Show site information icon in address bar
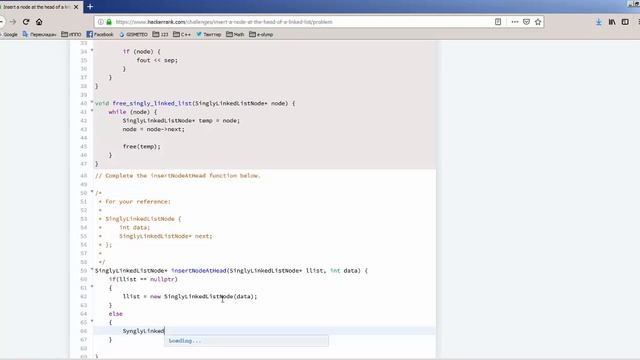The width and height of the screenshot is (640, 360). click(100, 22)
